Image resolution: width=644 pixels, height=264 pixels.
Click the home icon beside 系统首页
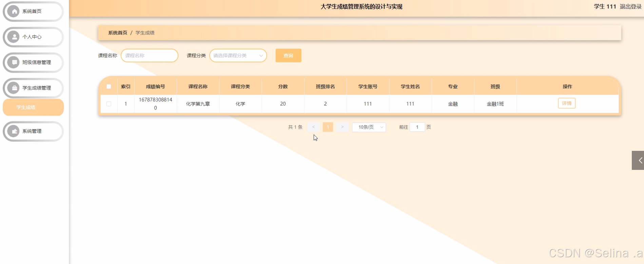[x=14, y=11]
